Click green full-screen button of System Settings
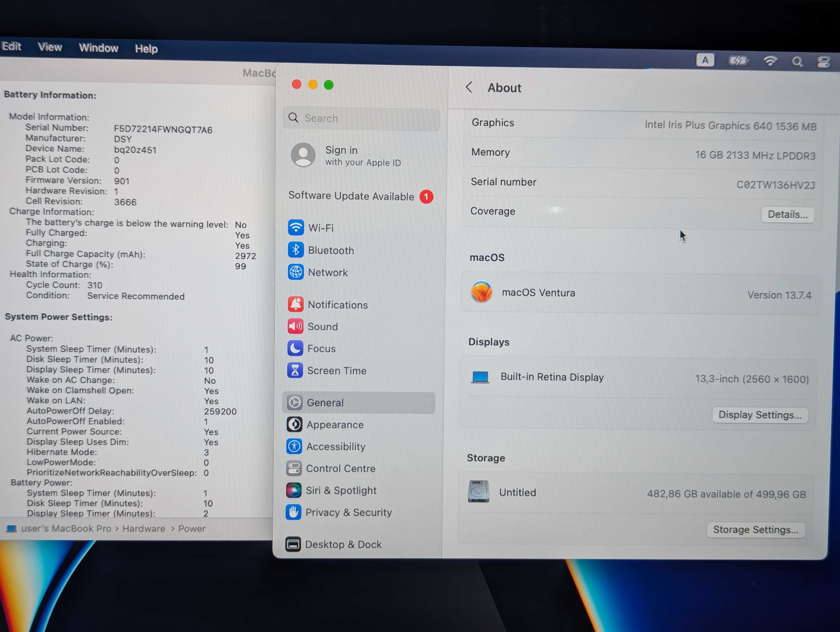Viewport: 840px width, 632px height. (328, 85)
